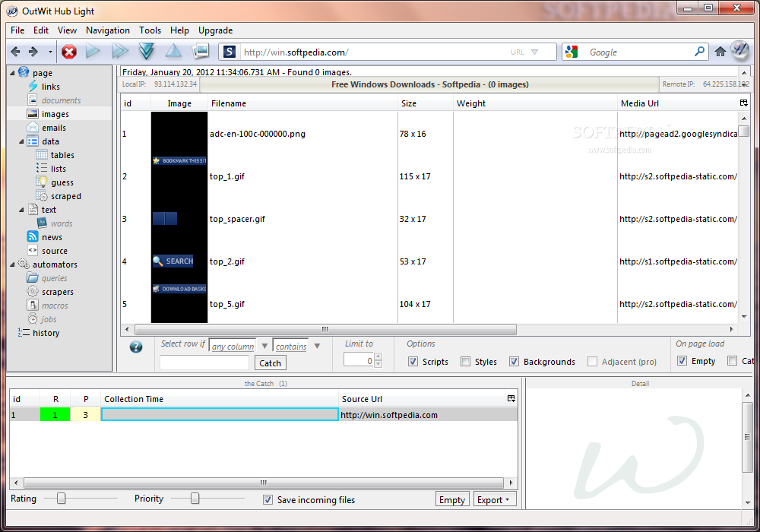Click the upward triangle toolbar icon
760x532 pixels.
pos(173,50)
